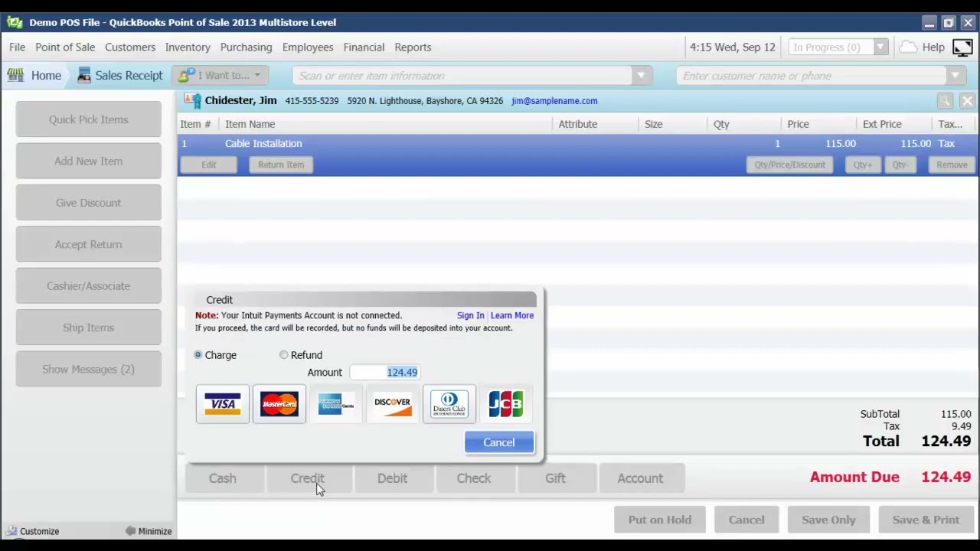Screen dimensions: 980x551
Task: Click the Amount field showing 124.49
Action: point(385,373)
